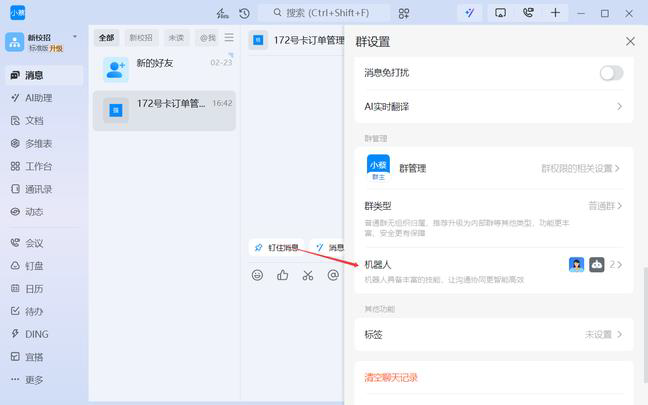
Task: Click the 钉住消息 pin button
Action: coord(276,248)
